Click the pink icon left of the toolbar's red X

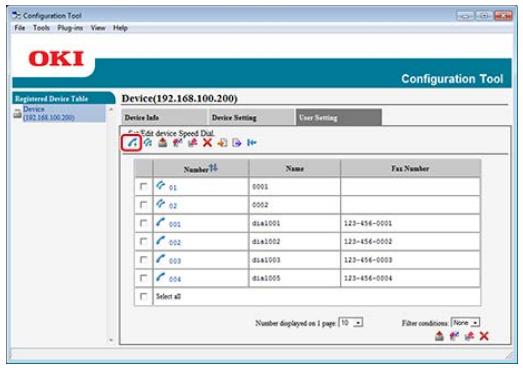tap(192, 142)
